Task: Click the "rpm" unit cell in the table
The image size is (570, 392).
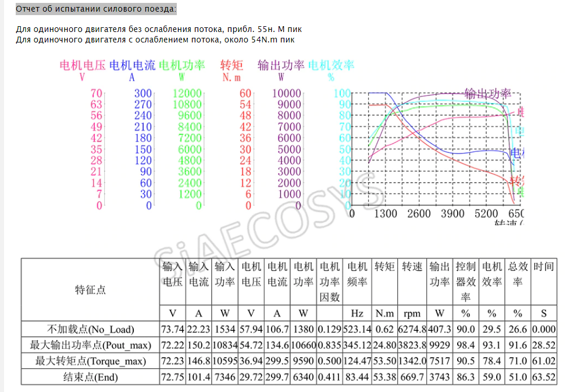Action: pos(412,313)
